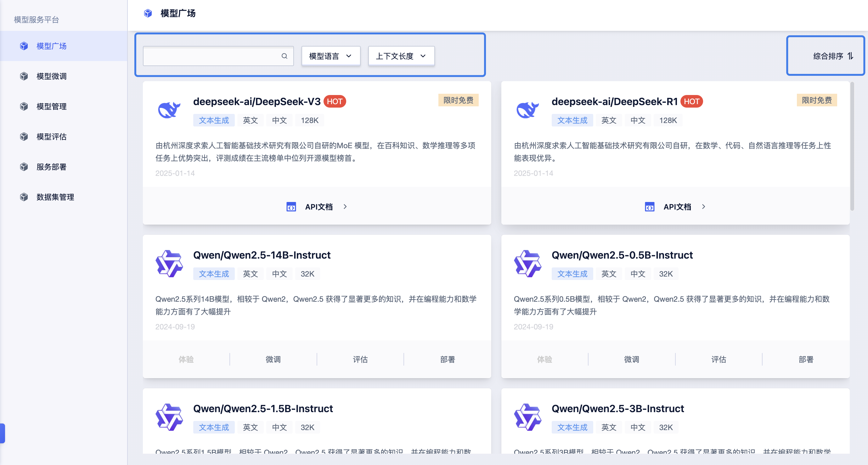Screen dimensions: 868x465
Task: Click the 模型评估 sidebar icon
Action: (x=24, y=137)
